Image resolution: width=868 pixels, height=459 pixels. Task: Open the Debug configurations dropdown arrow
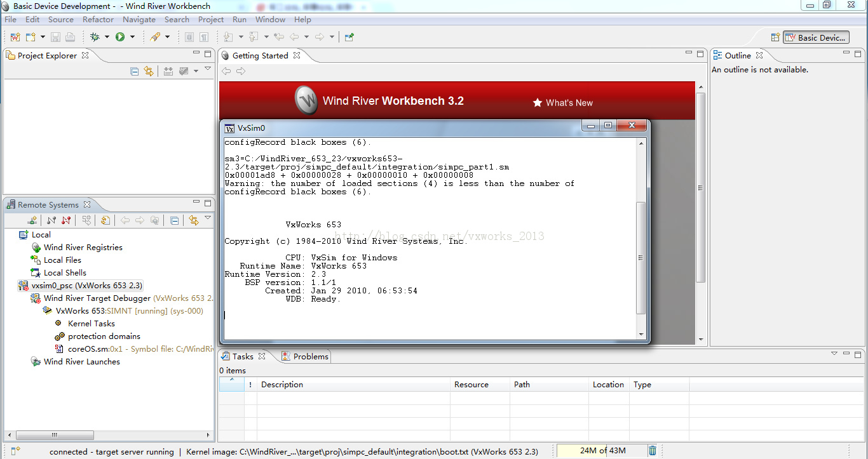(107, 37)
